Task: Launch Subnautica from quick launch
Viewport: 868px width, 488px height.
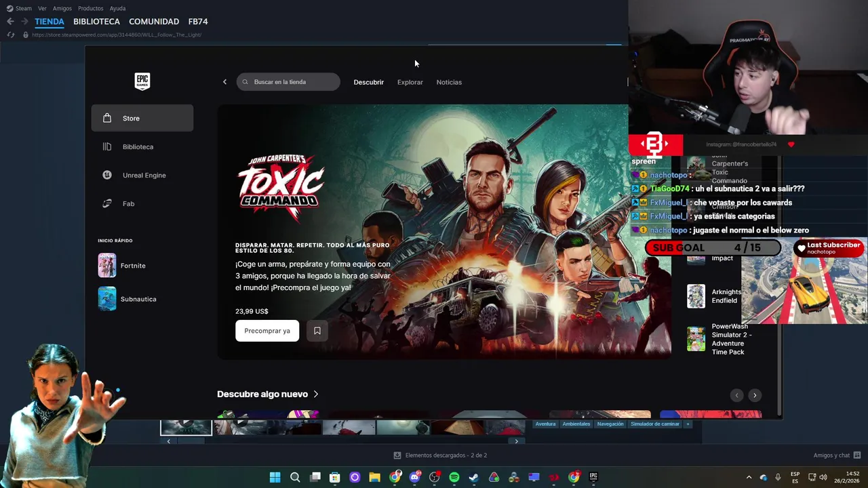Action: point(127,299)
